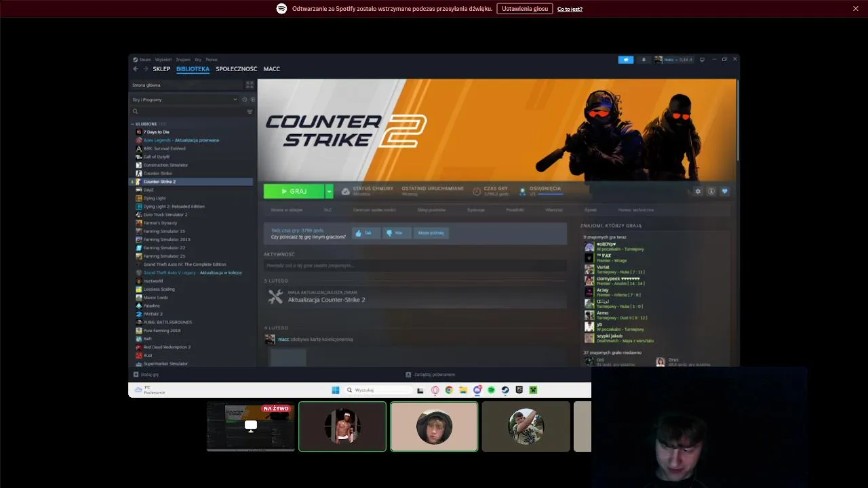Open the MACC profile tab

(x=271, y=69)
